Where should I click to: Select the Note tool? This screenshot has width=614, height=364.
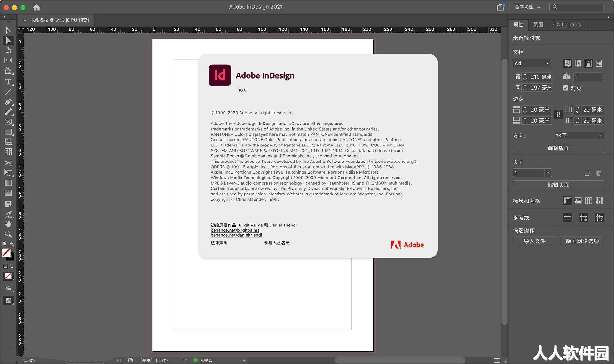[x=8, y=204]
